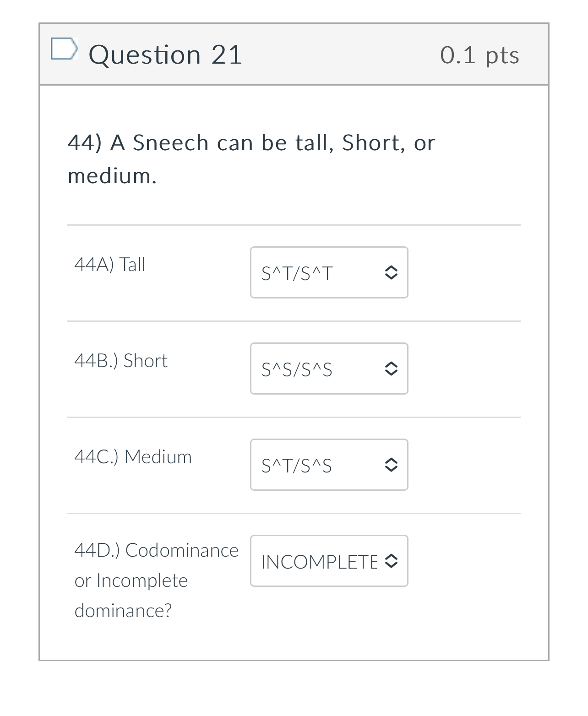Select the S^T/S^T value text
The height and width of the screenshot is (716, 588).
click(x=297, y=274)
